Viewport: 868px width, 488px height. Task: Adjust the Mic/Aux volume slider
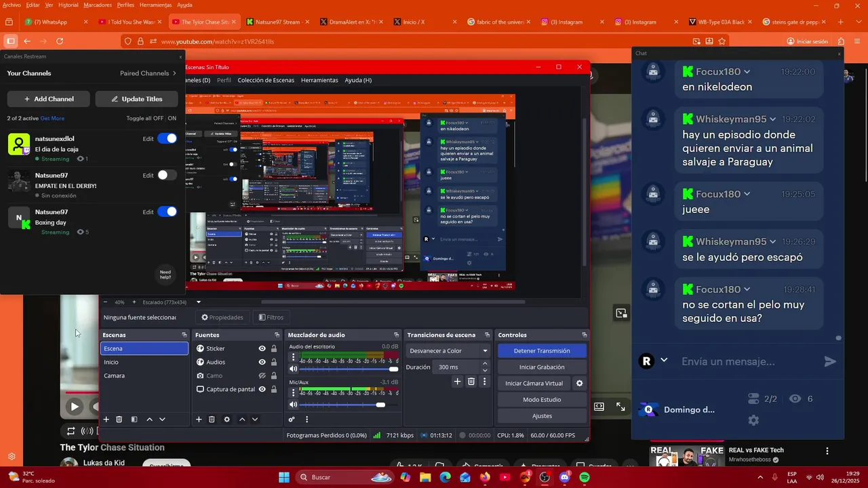348,405
